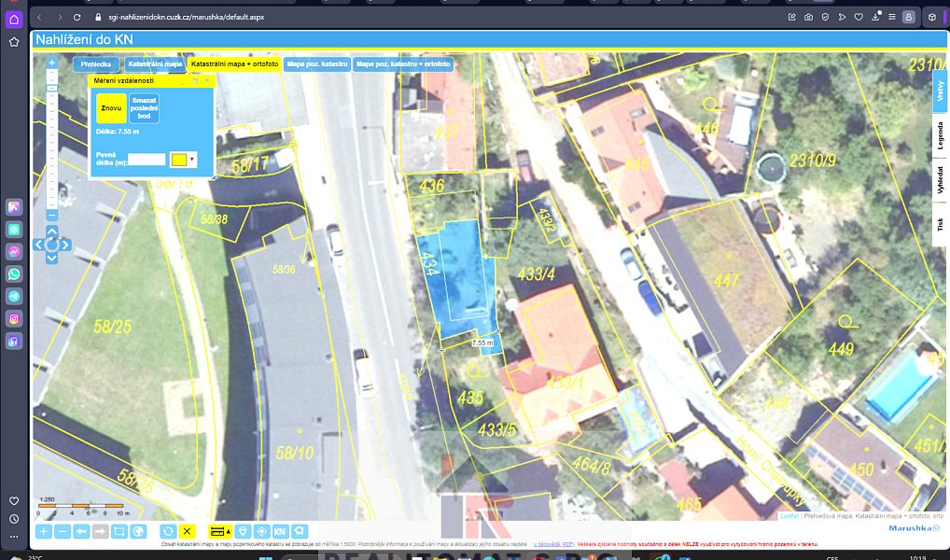Show full map extent globe icon

point(138,531)
